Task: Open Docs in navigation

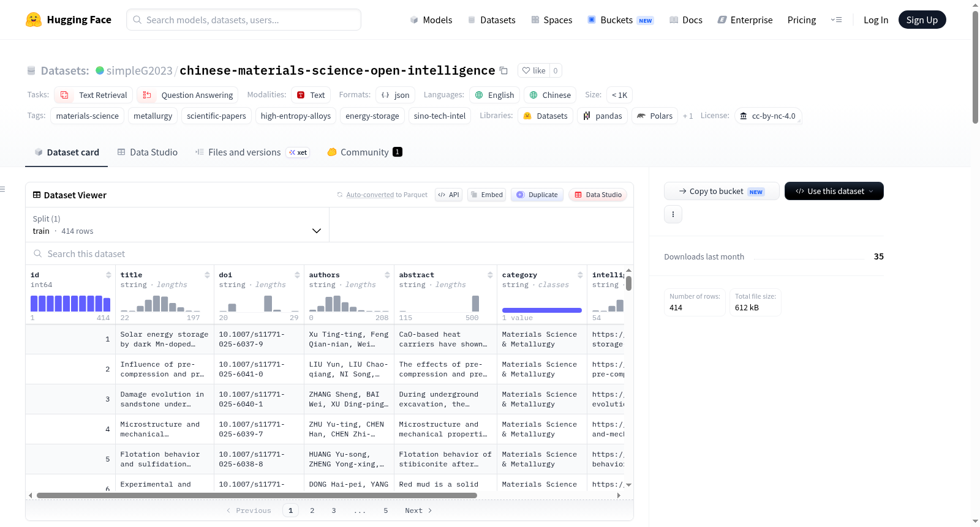Action: tap(686, 20)
